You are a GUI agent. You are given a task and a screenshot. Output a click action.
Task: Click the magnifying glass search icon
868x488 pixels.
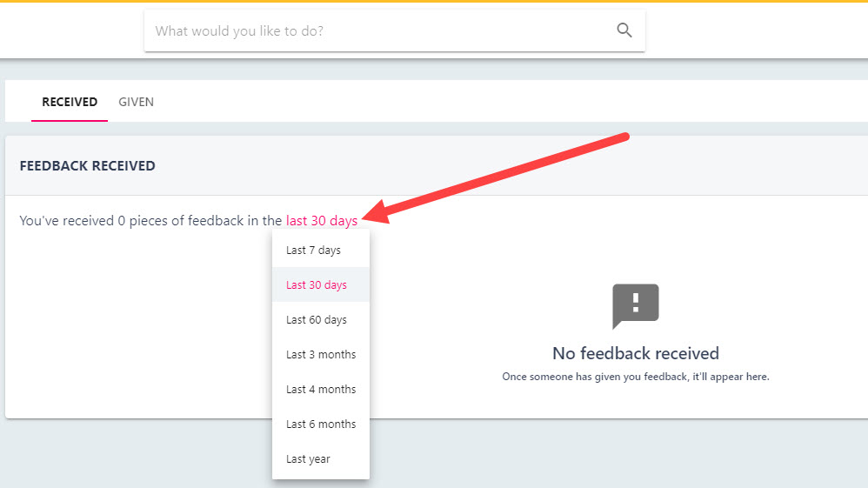coord(624,30)
